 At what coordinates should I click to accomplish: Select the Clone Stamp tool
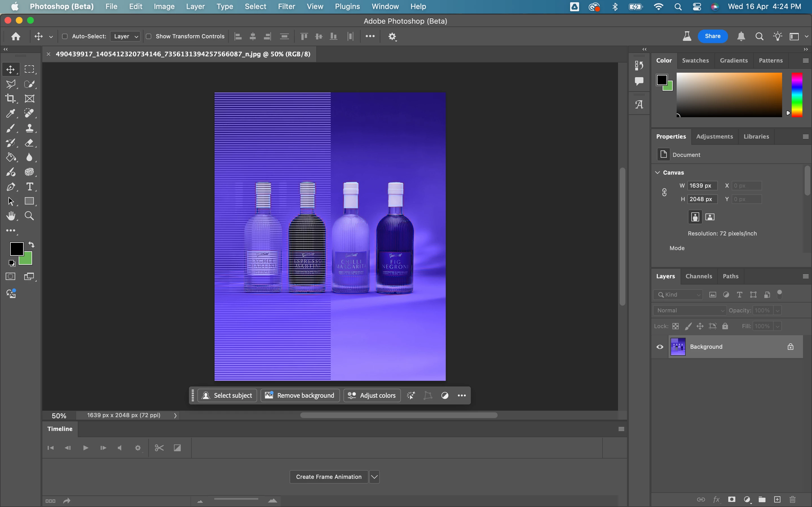(30, 128)
